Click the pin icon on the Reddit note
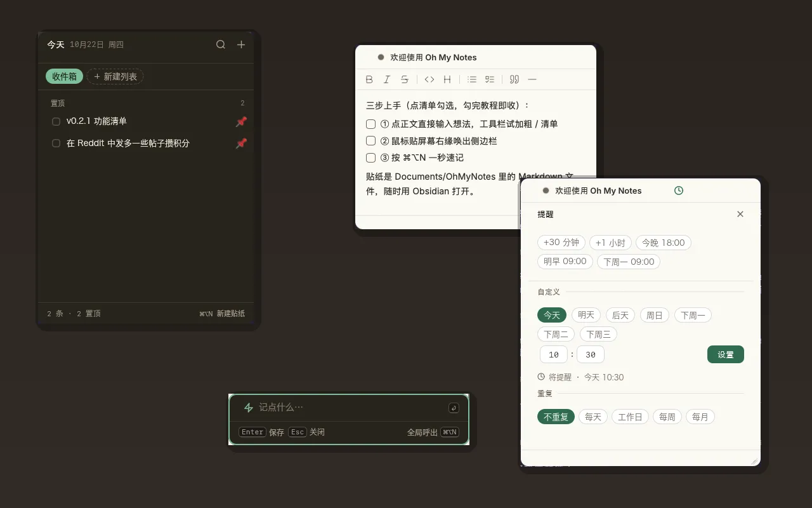The width and height of the screenshot is (812, 508). coord(241,144)
